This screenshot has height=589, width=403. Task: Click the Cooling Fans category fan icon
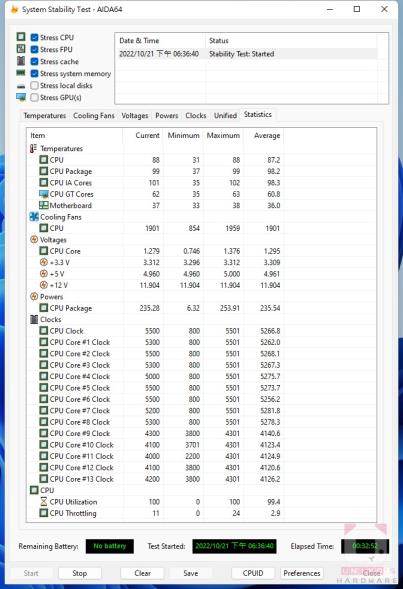click(x=34, y=217)
